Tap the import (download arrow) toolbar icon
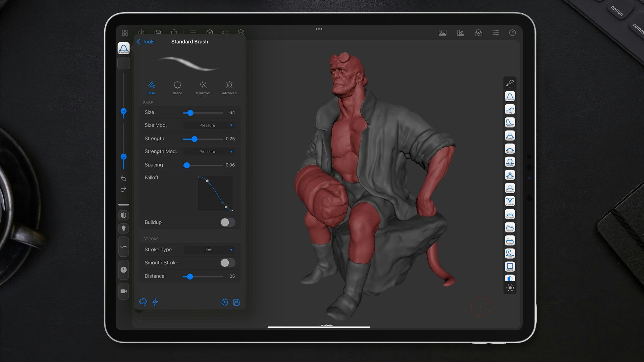Viewport: 644px width, 362px height. [141, 32]
